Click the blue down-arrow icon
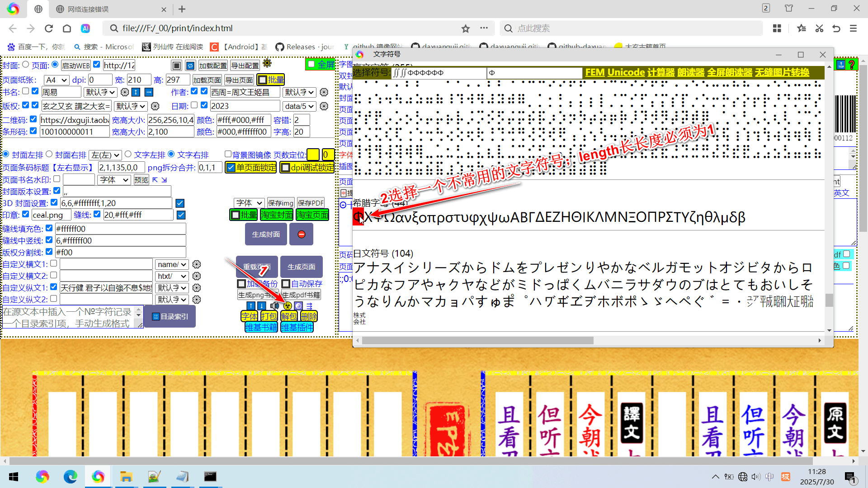Viewport: 868px width, 488px height. pos(262,306)
